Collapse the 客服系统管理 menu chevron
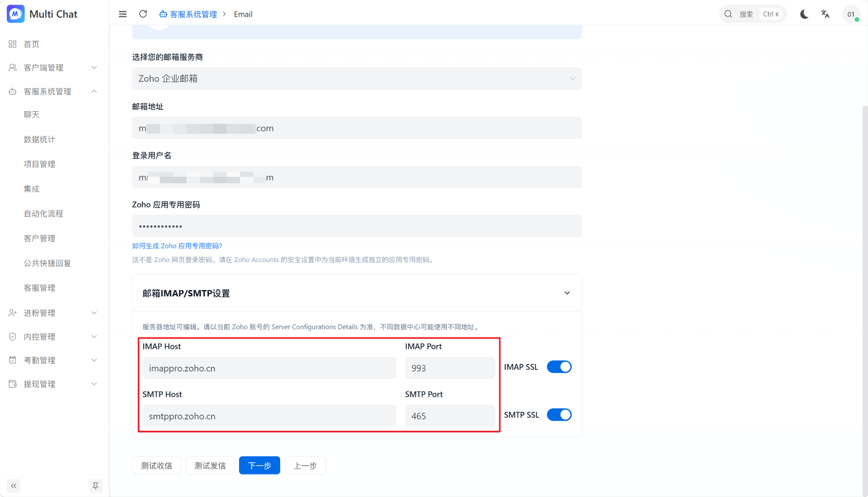Viewport: 868px width, 497px height. click(x=94, y=92)
